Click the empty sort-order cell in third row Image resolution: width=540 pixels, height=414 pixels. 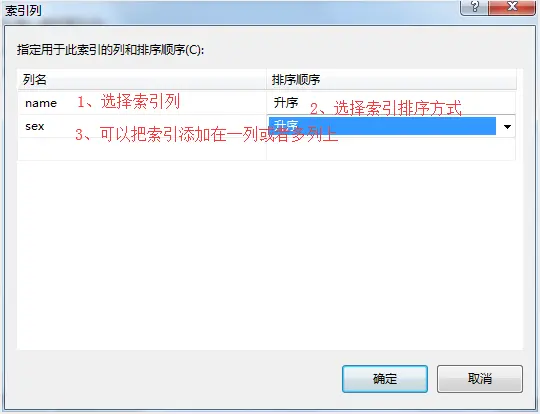(x=391, y=149)
